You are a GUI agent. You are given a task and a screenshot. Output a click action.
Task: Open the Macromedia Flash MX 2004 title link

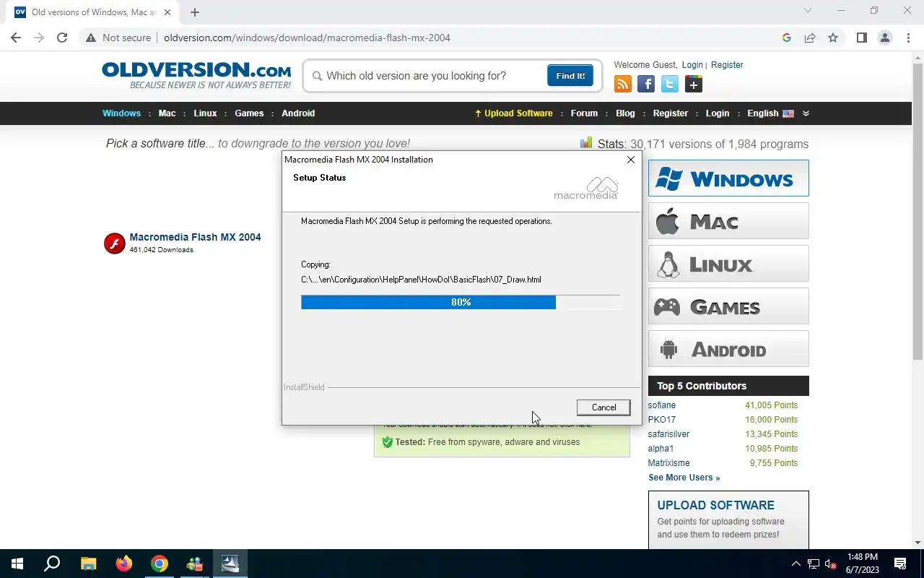[x=195, y=237]
